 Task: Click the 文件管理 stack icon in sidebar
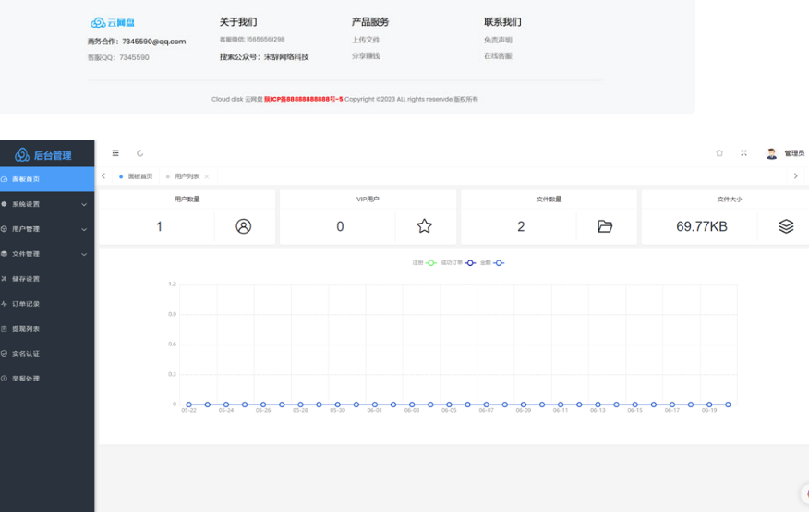(4, 254)
